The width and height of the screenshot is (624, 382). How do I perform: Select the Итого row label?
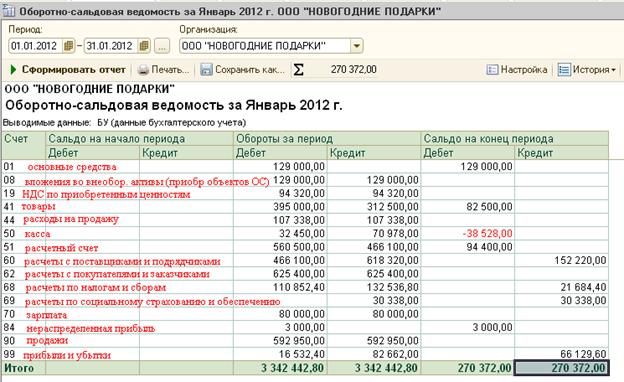[x=19, y=368]
